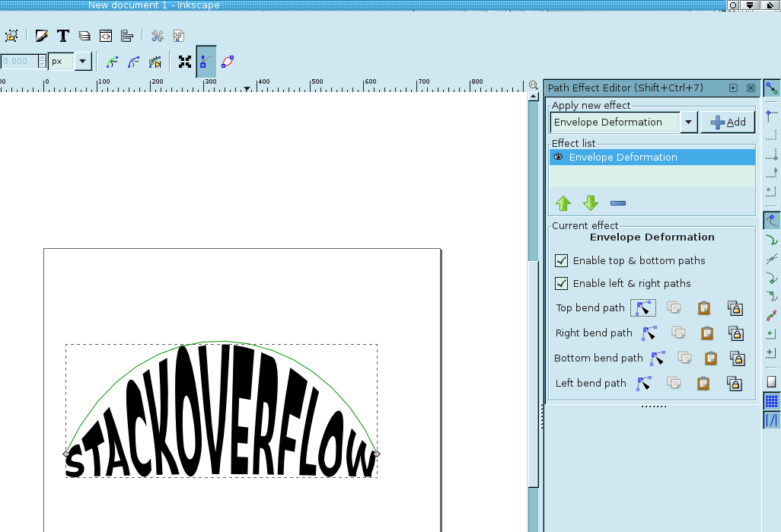Screen dimensions: 781x532
Task: Copy the Right bend path icon
Action: coord(678,333)
